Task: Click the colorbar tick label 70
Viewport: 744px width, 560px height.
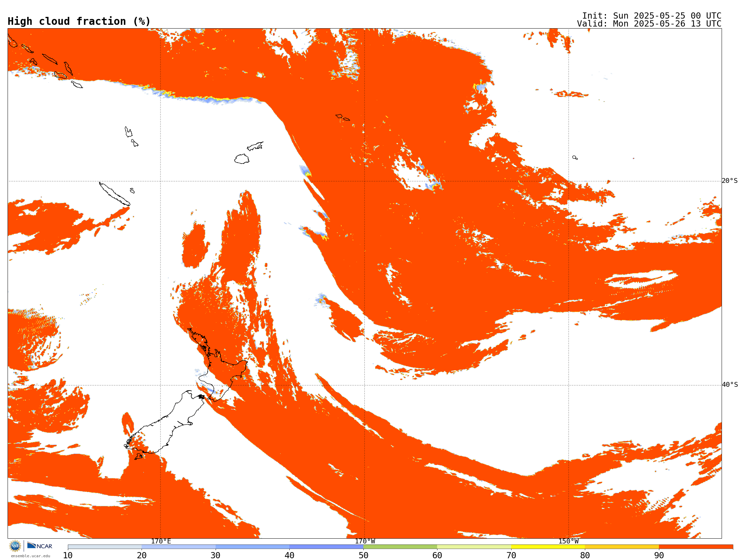Action: (511, 556)
